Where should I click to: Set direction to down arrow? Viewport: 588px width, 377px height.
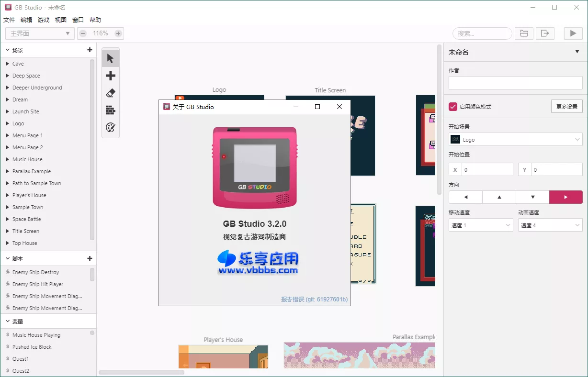coord(532,197)
